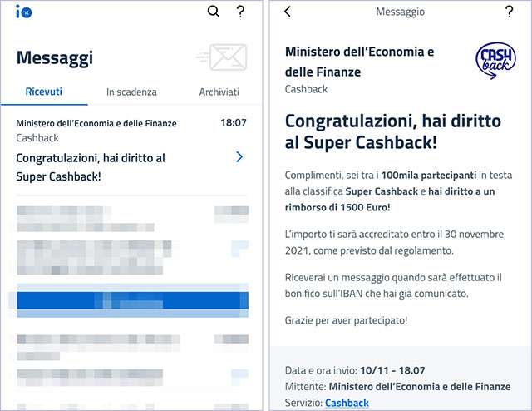
Task: Open the first blurred message row
Action: click(x=133, y=219)
